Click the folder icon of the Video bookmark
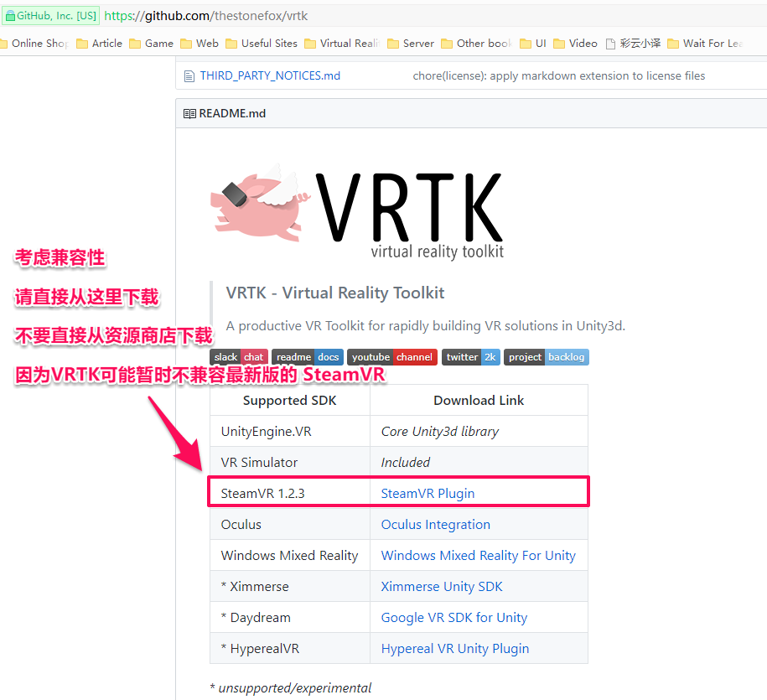This screenshot has width=767, height=700. tap(560, 43)
